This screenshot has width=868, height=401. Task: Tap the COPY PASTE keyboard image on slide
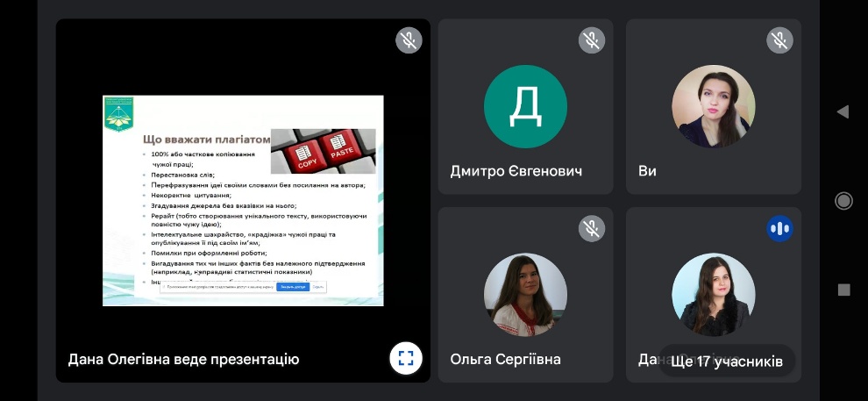tap(324, 151)
